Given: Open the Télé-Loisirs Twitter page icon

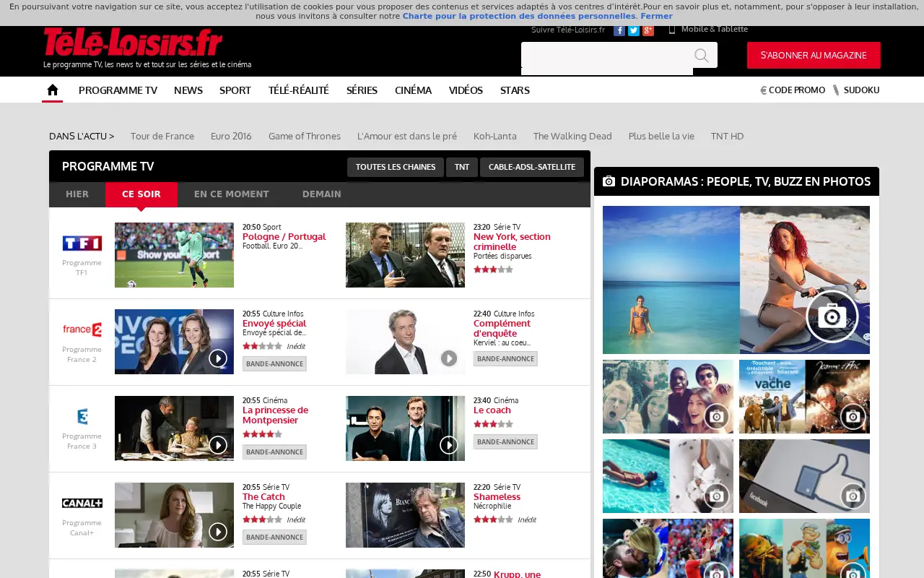Looking at the screenshot, I should tap(634, 30).
